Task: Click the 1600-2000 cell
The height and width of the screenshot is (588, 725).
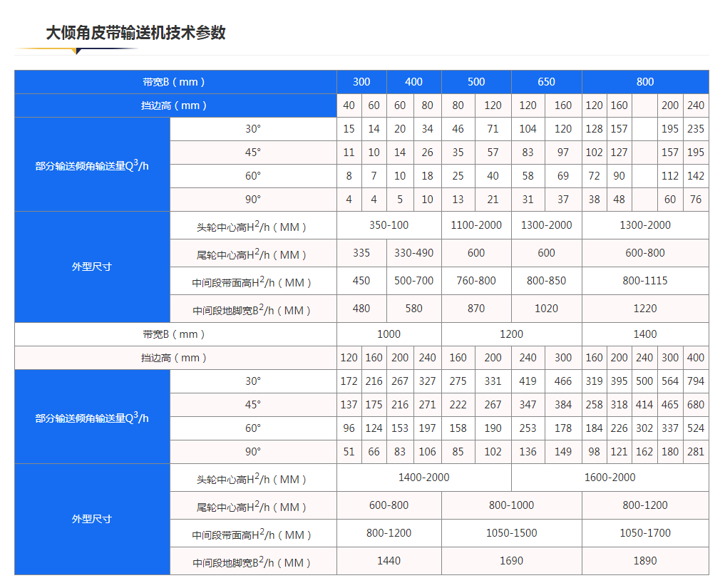Action: 610,478
